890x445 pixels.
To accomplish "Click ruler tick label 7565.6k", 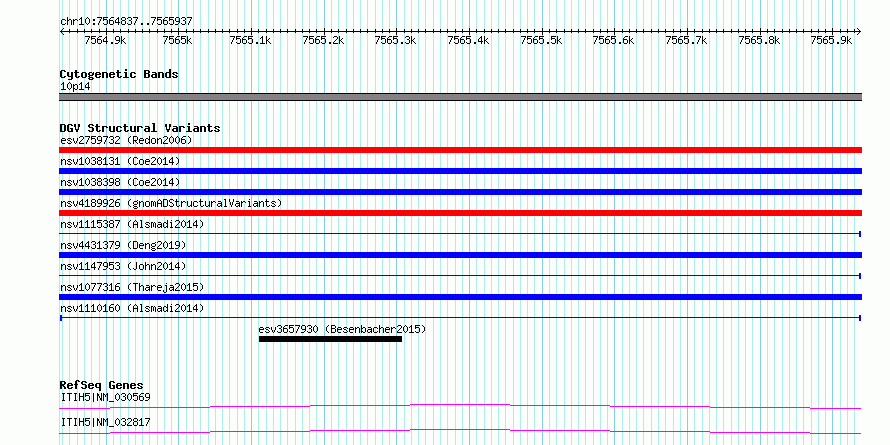I will (x=614, y=40).
